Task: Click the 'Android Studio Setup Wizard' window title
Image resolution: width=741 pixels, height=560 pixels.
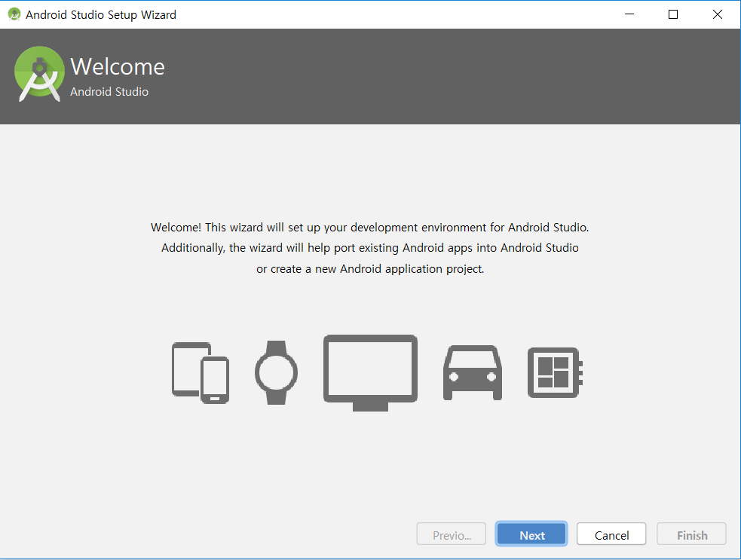Action: pos(101,14)
